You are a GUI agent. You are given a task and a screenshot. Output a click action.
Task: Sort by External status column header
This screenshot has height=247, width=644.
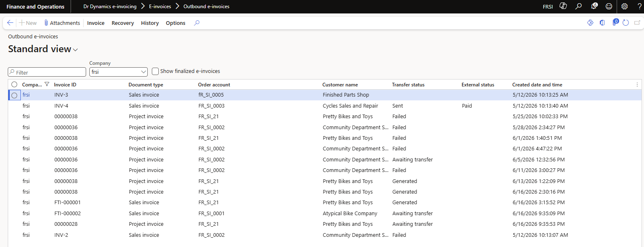pyautogui.click(x=478, y=85)
